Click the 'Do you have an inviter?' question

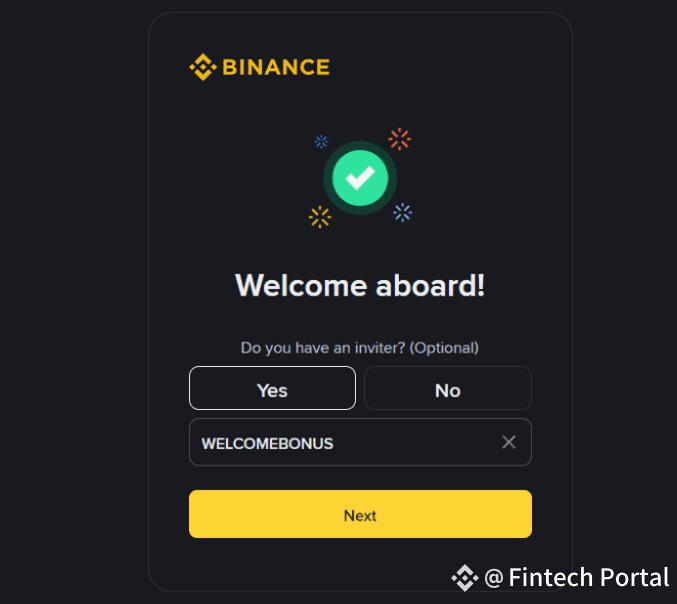(323, 348)
